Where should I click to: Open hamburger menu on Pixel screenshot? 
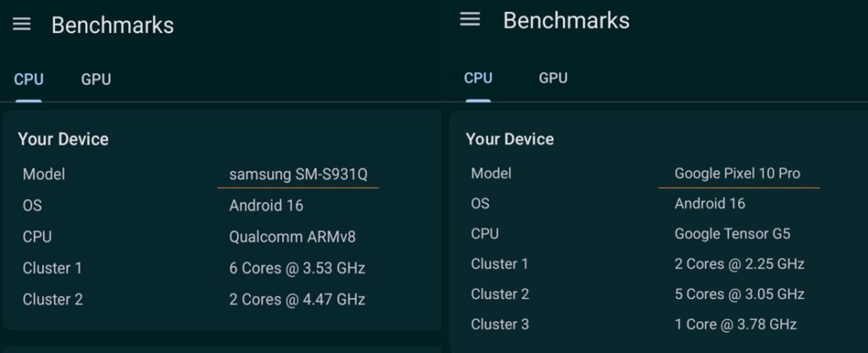[x=470, y=19]
